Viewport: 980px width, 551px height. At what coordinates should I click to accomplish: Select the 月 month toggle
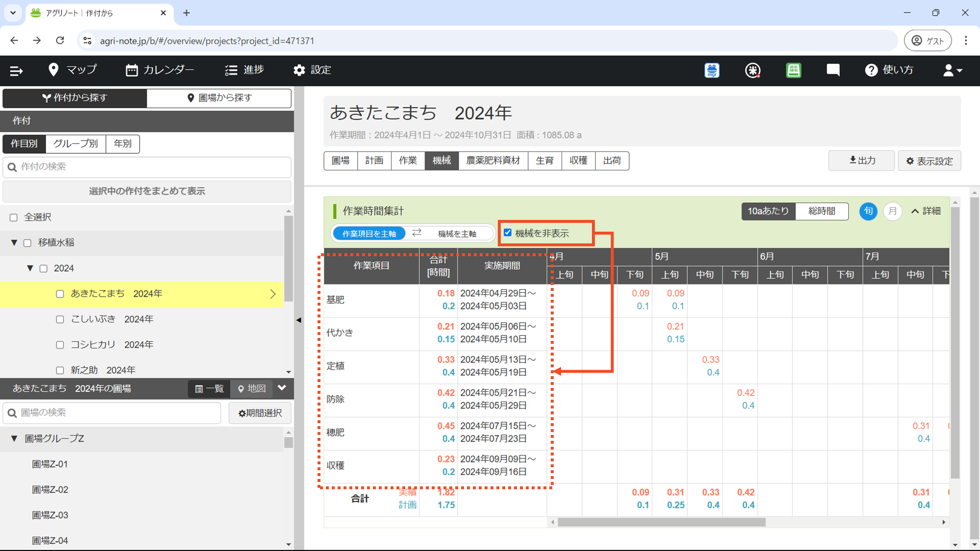point(892,211)
